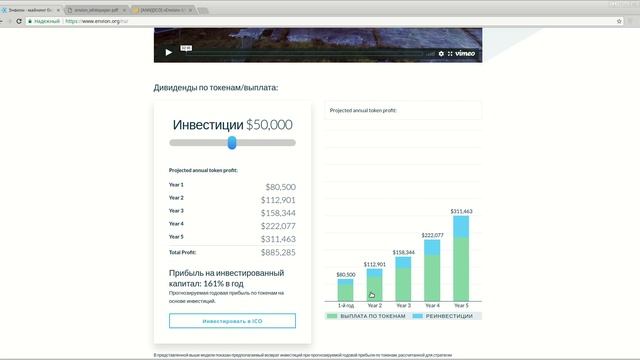Click the Year 4 chart bar
This screenshot has width=640, height=360.
(x=432, y=271)
